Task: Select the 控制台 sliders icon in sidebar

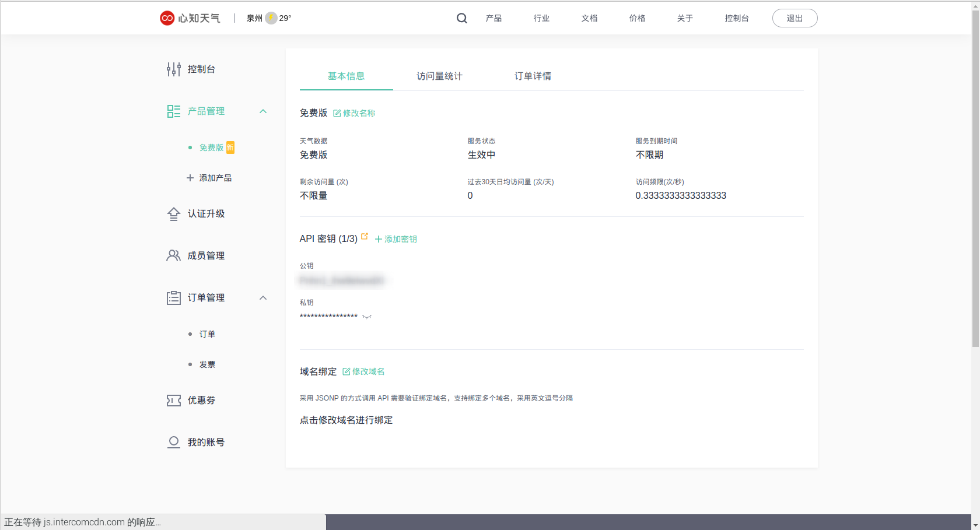Action: pos(173,69)
